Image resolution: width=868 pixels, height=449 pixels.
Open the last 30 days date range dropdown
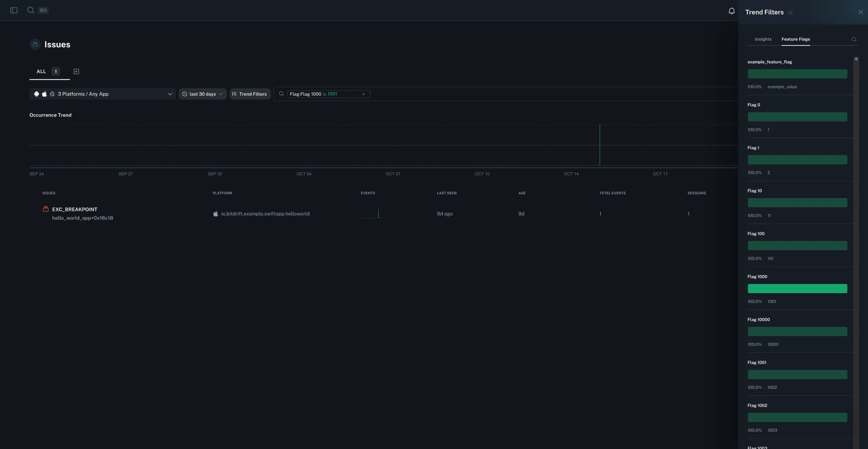pyautogui.click(x=203, y=94)
